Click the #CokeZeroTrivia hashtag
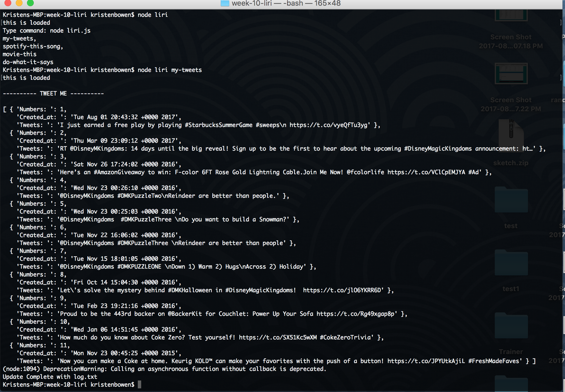565x392 pixels. click(x=345, y=337)
